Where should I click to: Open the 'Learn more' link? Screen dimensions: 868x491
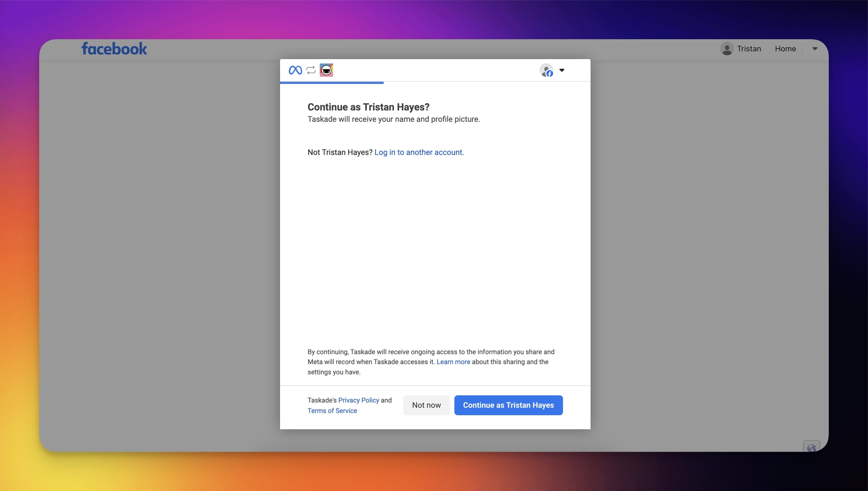453,362
